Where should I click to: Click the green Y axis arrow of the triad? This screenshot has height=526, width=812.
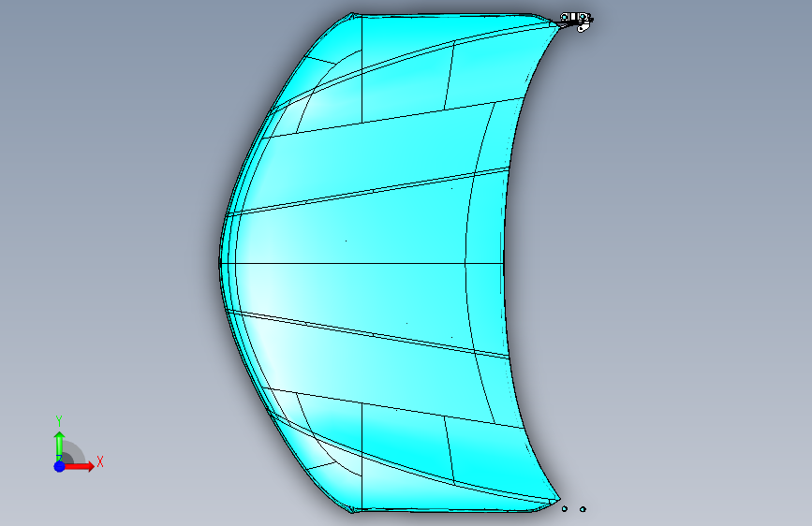pyautogui.click(x=60, y=446)
